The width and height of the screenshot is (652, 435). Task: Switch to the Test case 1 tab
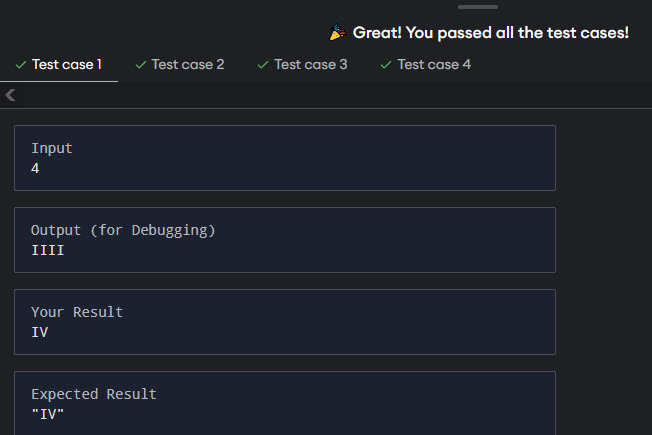click(67, 65)
